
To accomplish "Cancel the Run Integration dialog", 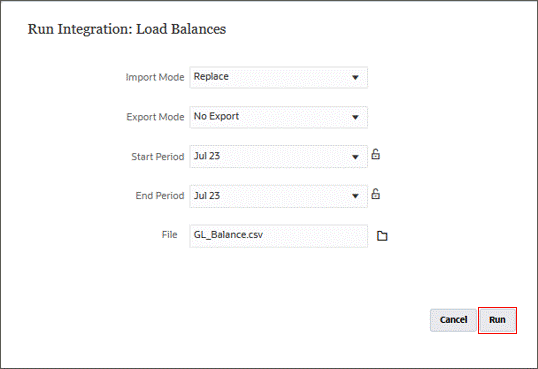I will [453, 320].
